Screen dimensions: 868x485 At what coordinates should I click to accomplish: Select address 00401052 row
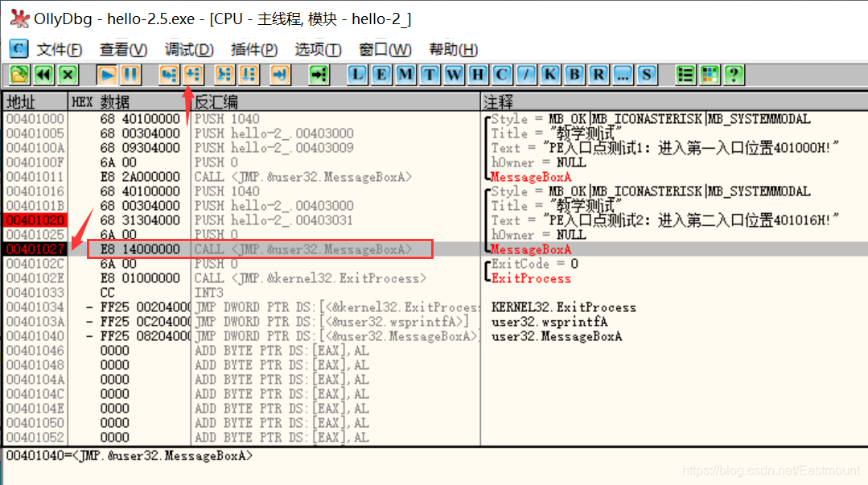35,438
